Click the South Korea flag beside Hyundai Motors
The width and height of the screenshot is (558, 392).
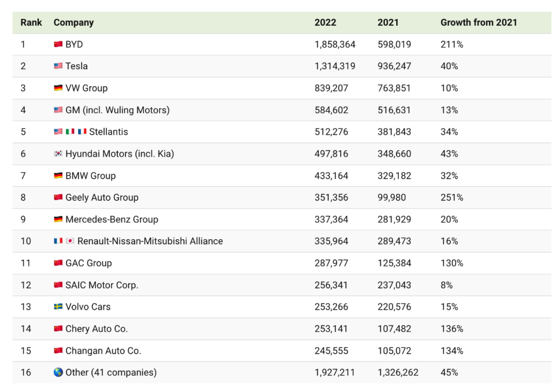tap(58, 154)
